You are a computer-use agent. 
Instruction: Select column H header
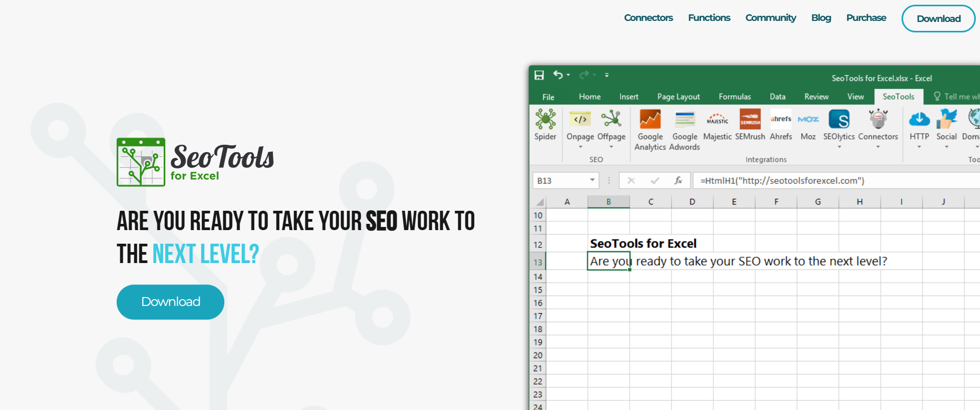(x=860, y=202)
